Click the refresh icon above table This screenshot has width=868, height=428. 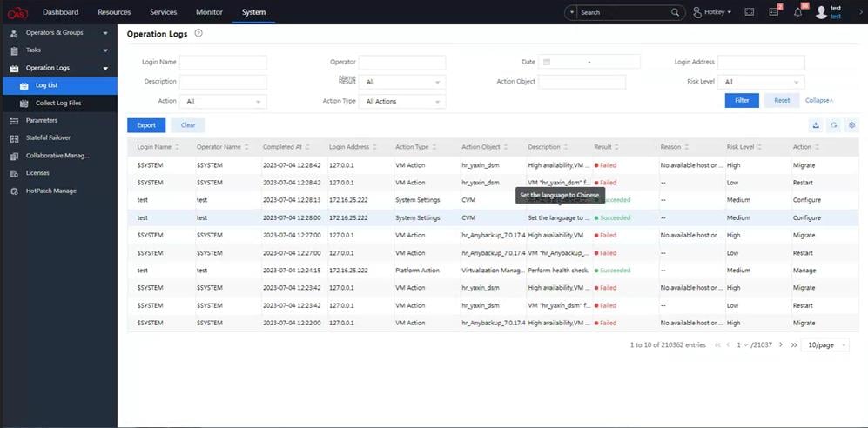(833, 125)
